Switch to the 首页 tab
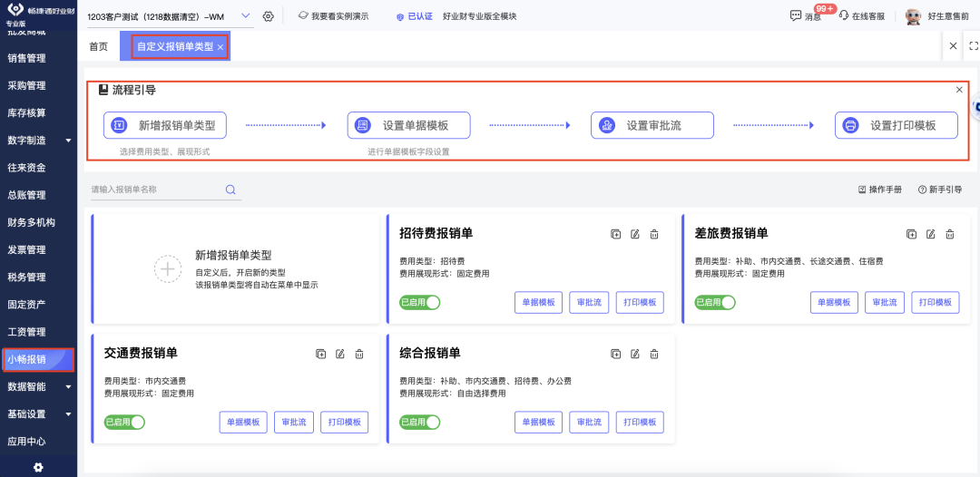Viewport: 980px width, 477px height. (98, 46)
